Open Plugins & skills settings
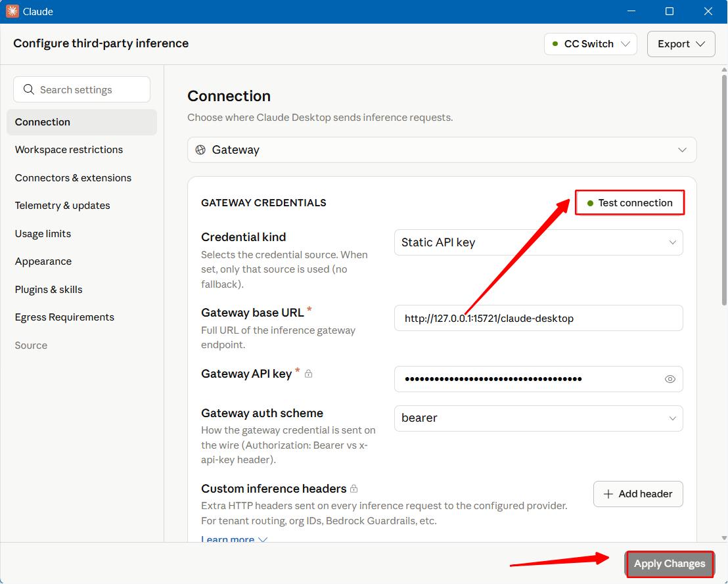This screenshot has width=728, height=584. pos(48,289)
